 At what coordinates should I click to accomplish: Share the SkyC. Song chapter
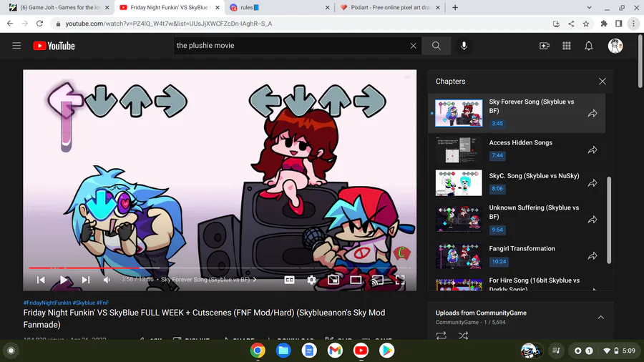(592, 182)
